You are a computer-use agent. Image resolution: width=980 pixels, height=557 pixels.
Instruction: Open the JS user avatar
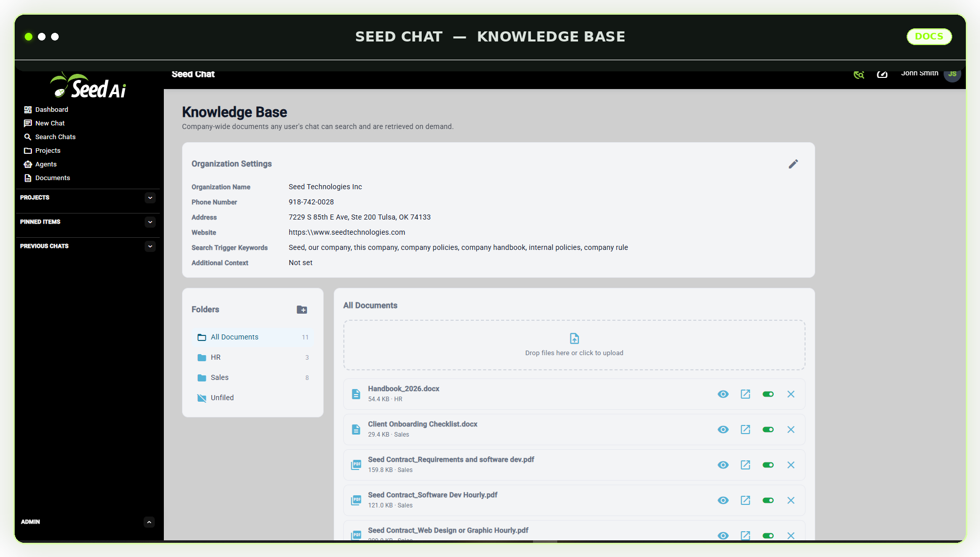pos(952,74)
